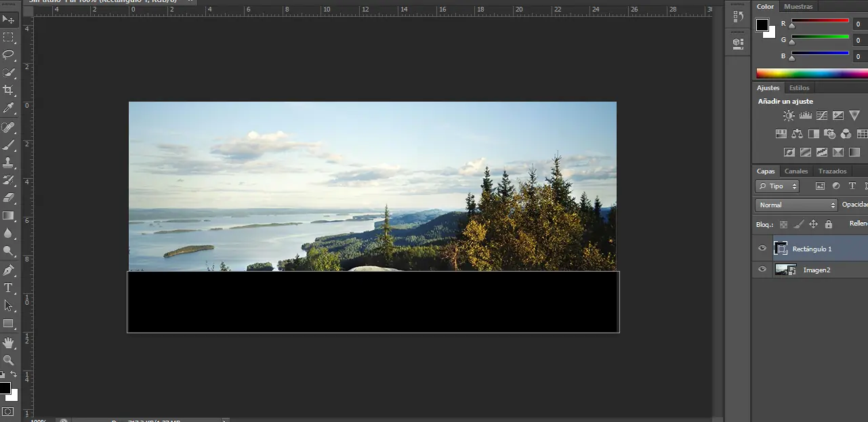Toggle lock all for layer
Image resolution: width=868 pixels, height=422 pixels.
coord(828,224)
